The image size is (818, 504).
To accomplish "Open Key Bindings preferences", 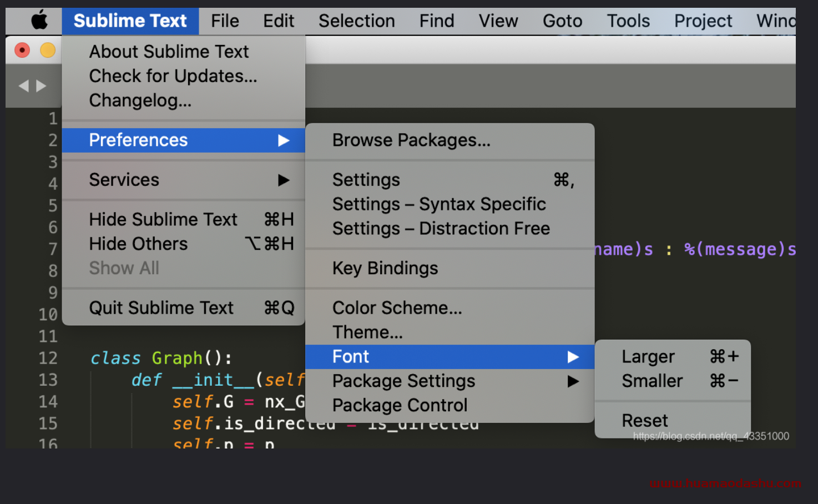I will click(x=385, y=269).
